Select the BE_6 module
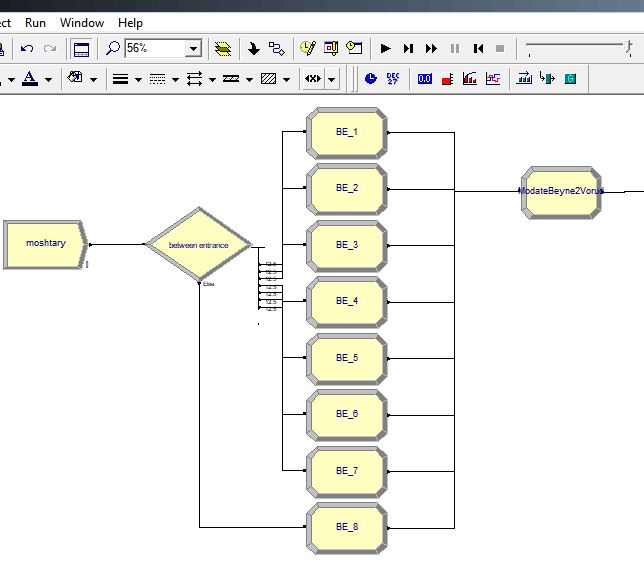644x566 pixels. (x=347, y=415)
